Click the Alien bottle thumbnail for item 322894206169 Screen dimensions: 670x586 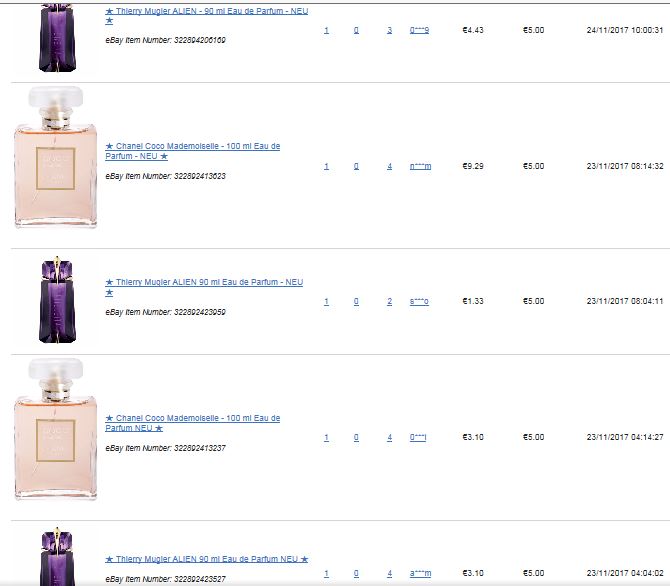click(x=57, y=38)
